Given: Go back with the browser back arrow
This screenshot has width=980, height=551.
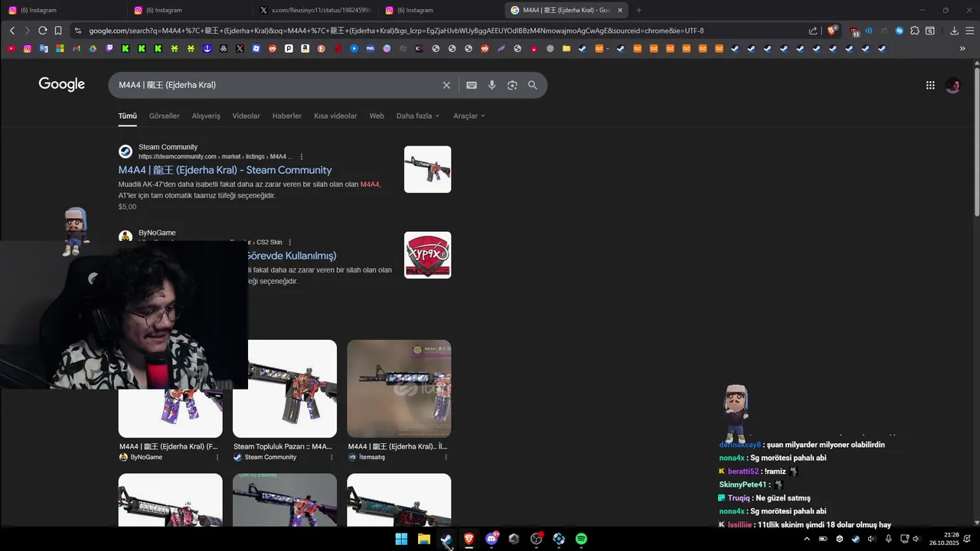Looking at the screenshot, I should point(12,31).
